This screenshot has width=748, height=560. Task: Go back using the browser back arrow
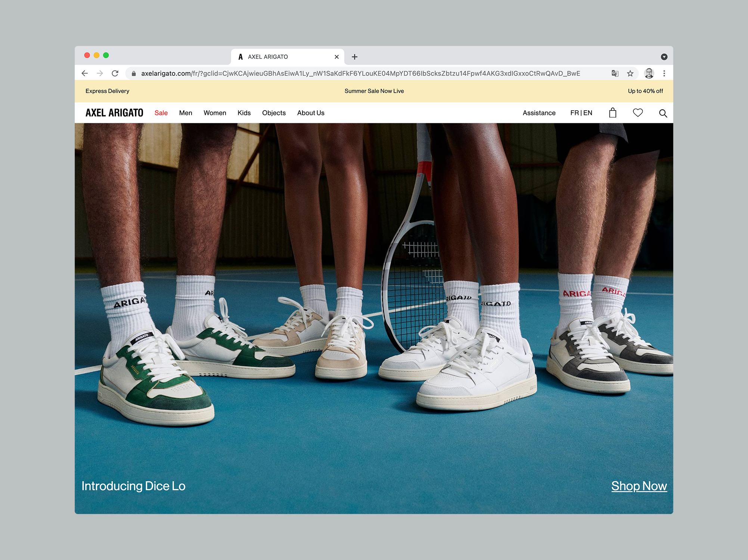[x=85, y=74]
